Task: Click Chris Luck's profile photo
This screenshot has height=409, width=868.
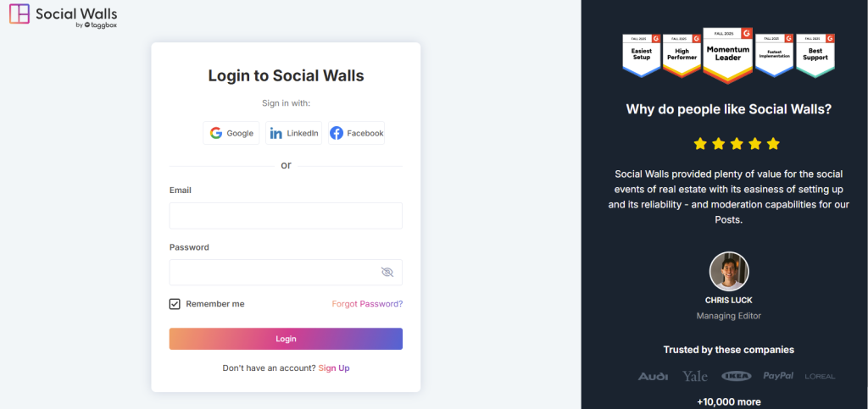Action: click(729, 272)
